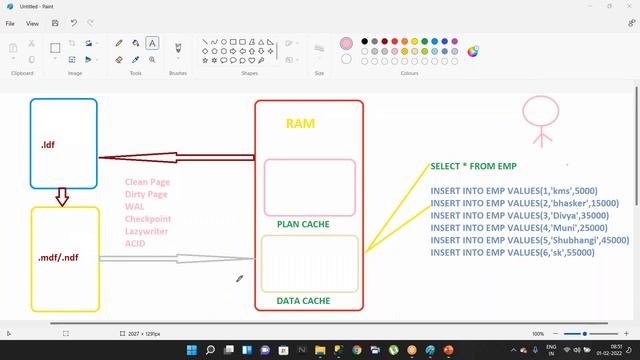
Task: Choose the Line shape
Action: click(x=205, y=42)
